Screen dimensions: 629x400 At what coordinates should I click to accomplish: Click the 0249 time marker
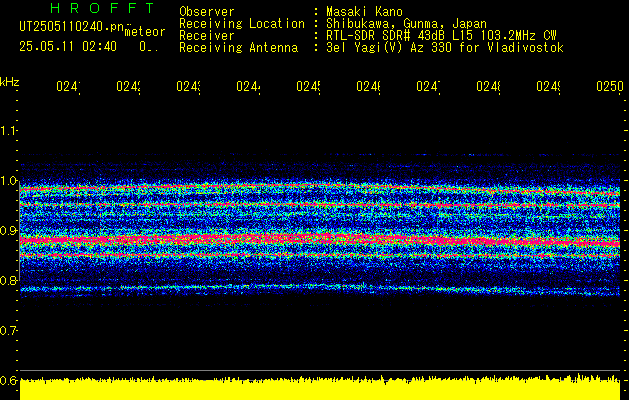tap(548, 86)
